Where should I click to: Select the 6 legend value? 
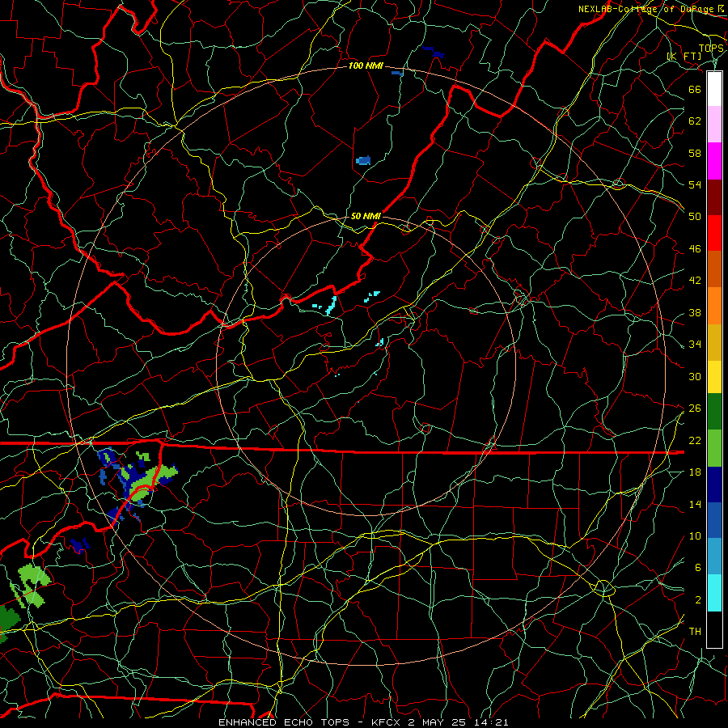[697, 568]
